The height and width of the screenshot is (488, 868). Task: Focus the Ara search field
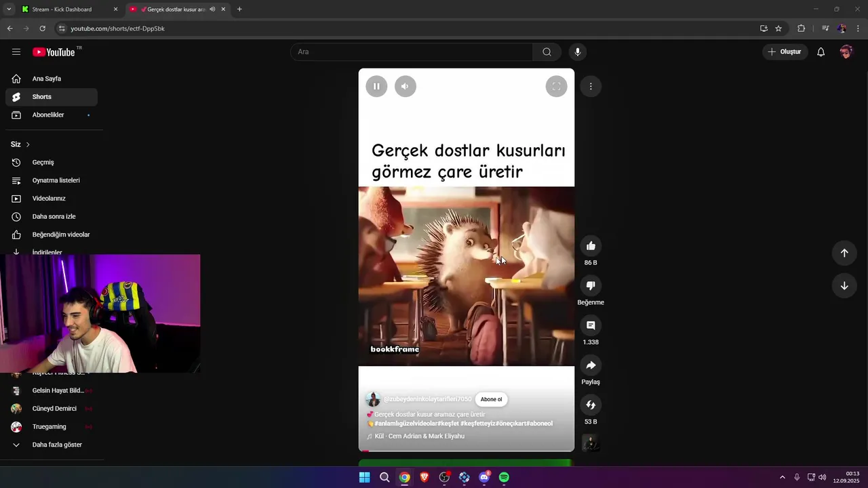(x=412, y=52)
